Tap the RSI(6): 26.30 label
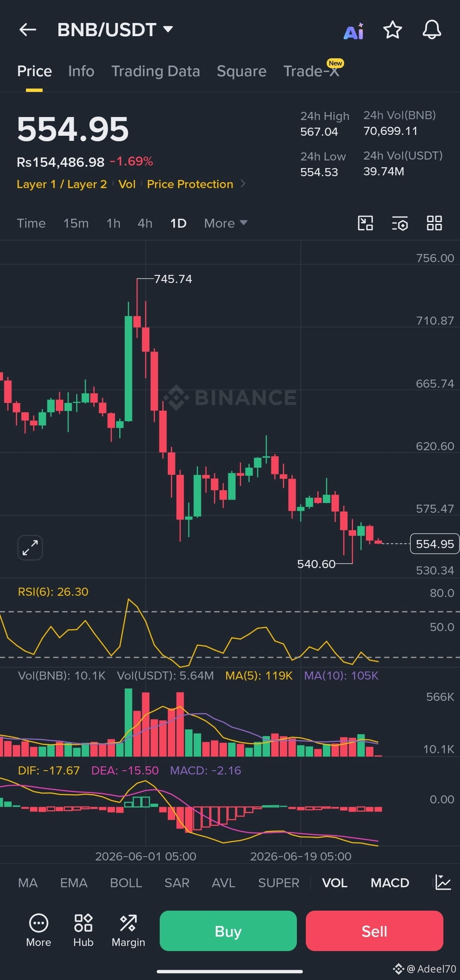 pos(53,591)
